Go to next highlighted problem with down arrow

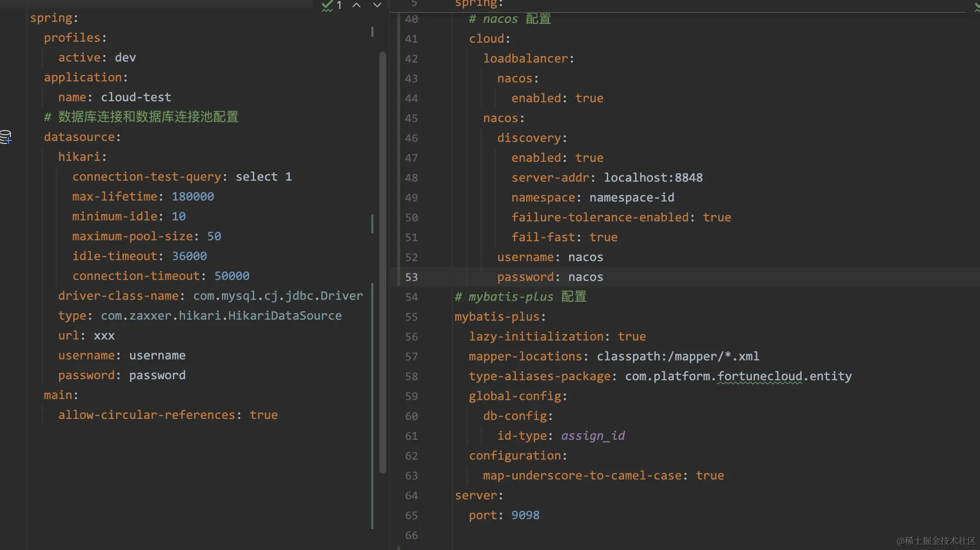click(377, 5)
